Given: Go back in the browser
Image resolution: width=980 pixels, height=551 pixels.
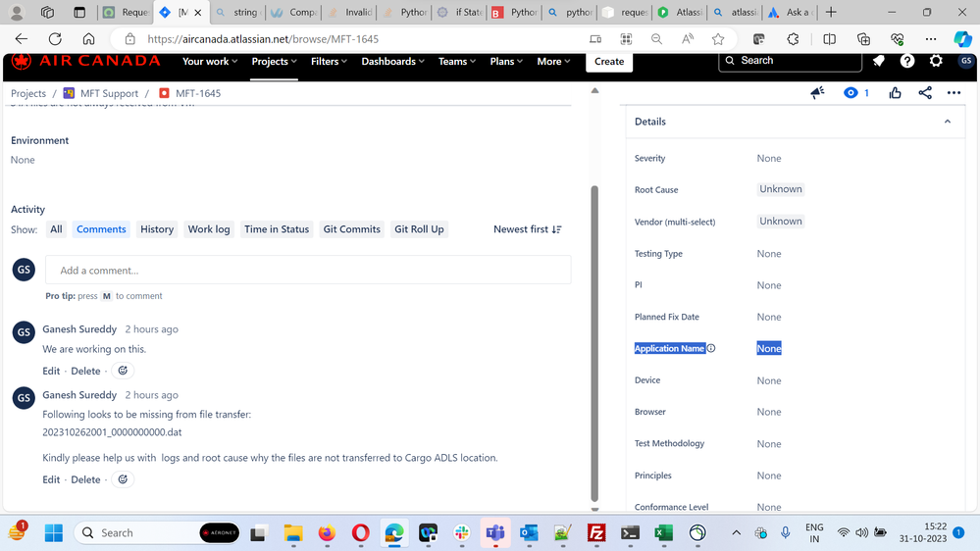Looking at the screenshot, I should (x=22, y=39).
